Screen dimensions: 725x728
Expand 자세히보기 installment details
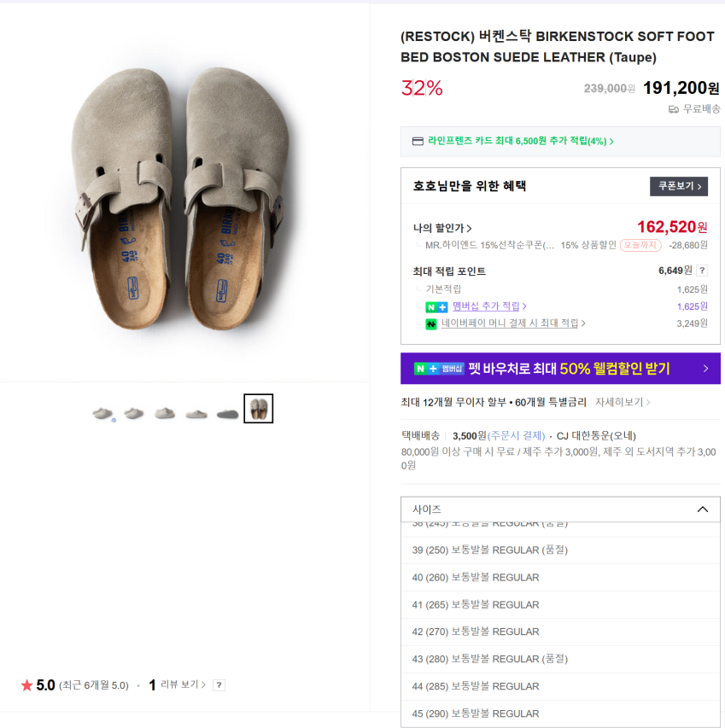point(623,402)
